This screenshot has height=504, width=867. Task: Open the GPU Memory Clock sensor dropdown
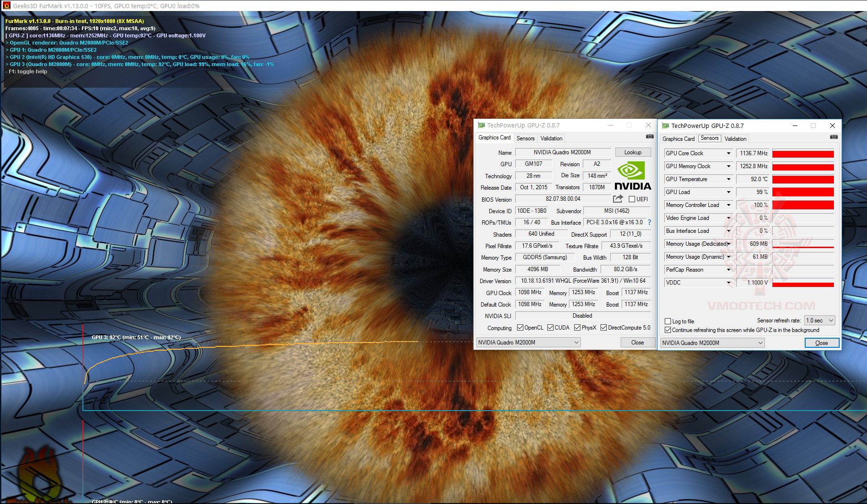coord(728,166)
